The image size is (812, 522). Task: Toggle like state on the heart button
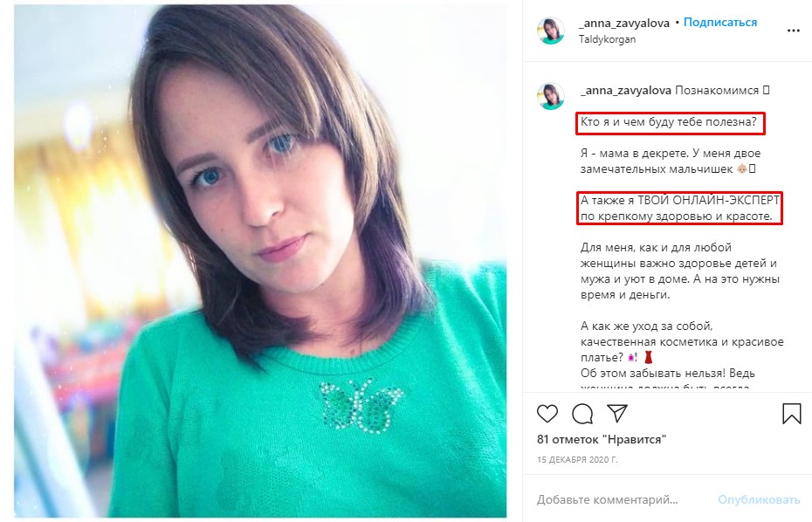[547, 413]
